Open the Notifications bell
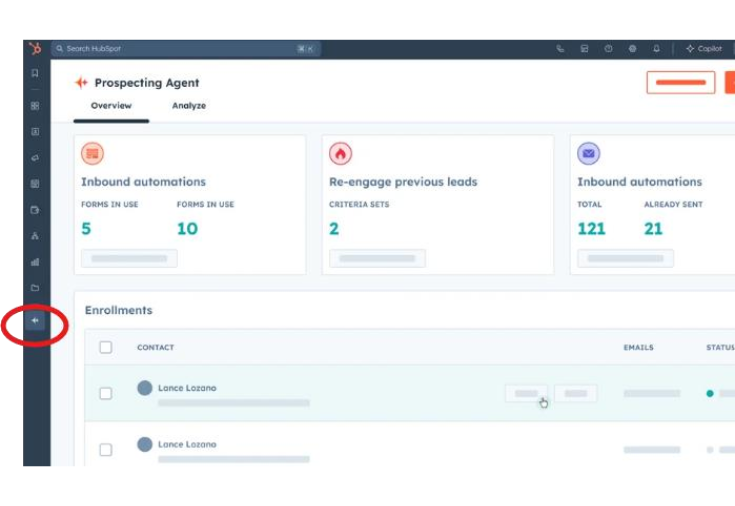Screen dimensions: 735x506 [x=656, y=49]
